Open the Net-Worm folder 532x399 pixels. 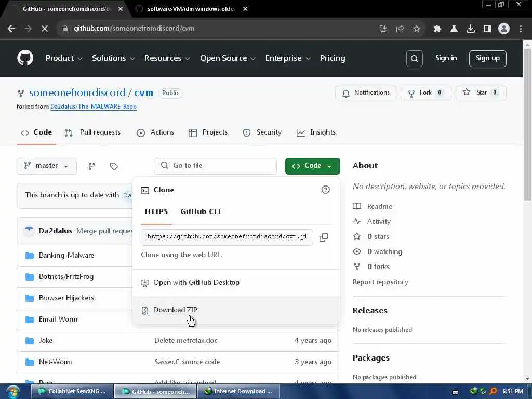(55, 362)
